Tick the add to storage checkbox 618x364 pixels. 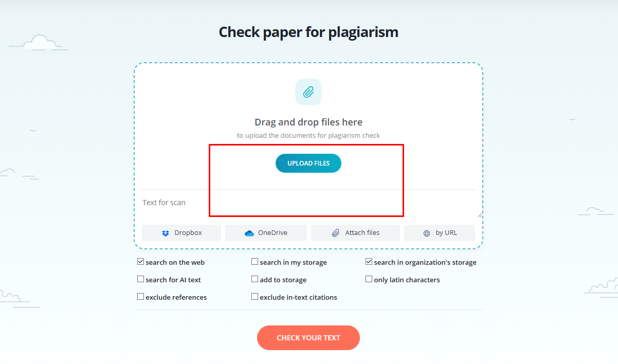click(x=255, y=279)
